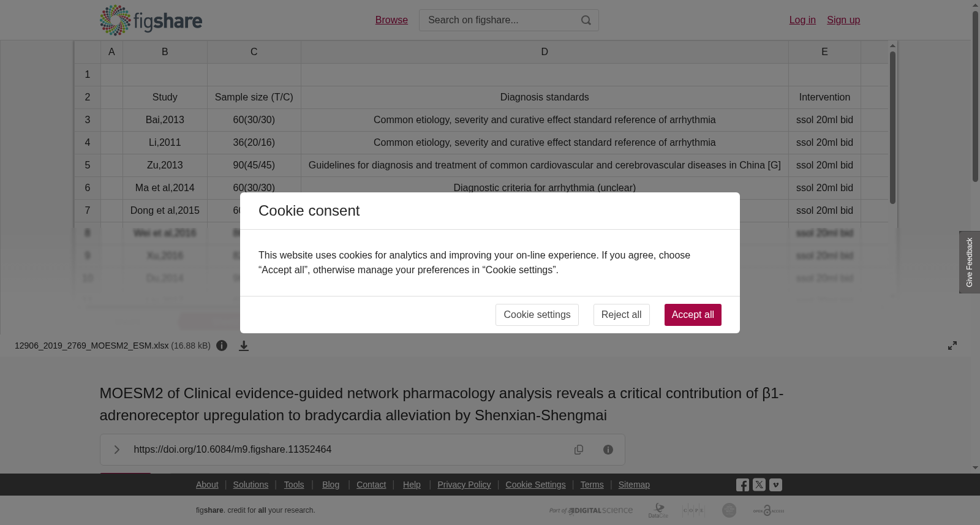Copy the DOI link
This screenshot has width=980, height=525.
579,450
